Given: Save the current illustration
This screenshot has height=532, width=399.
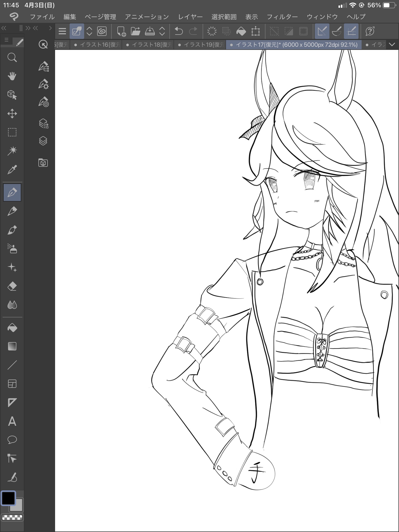Looking at the screenshot, I should pyautogui.click(x=150, y=31).
